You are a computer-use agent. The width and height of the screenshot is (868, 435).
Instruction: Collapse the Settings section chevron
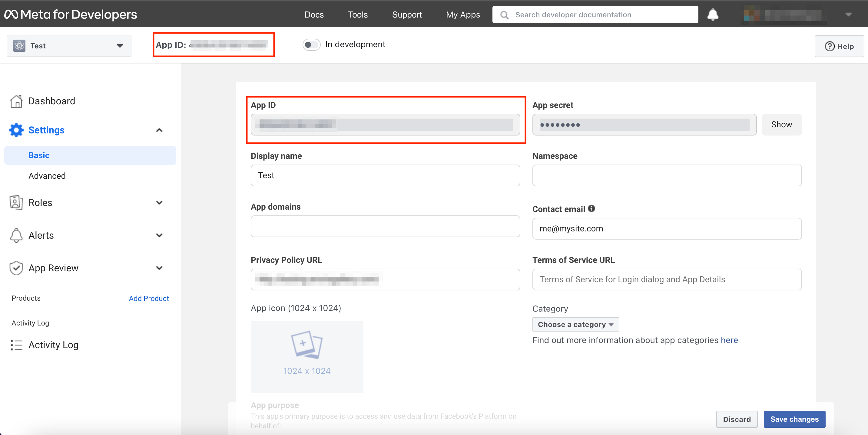click(159, 130)
